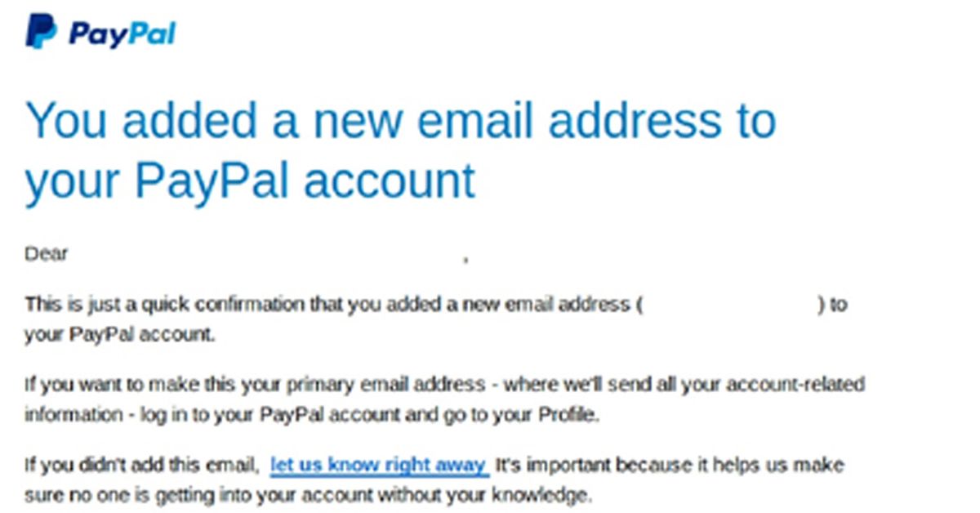Viewport: 980px width, 513px height.
Task: Click the "You added a new email address to" heading line
Action: click(400, 120)
